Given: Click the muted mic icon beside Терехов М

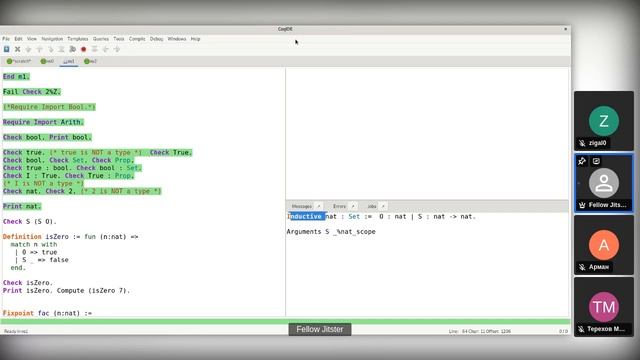Looking at the screenshot, I should coord(581,329).
